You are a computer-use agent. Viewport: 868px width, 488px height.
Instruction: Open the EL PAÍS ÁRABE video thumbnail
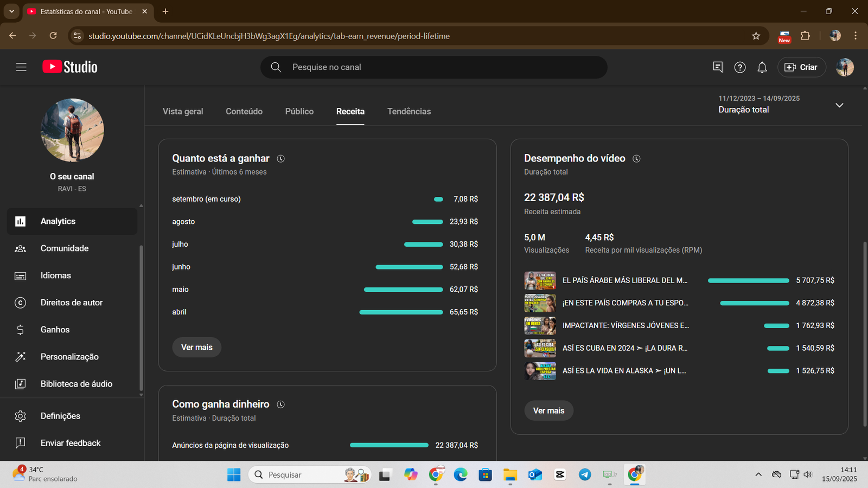pos(540,280)
